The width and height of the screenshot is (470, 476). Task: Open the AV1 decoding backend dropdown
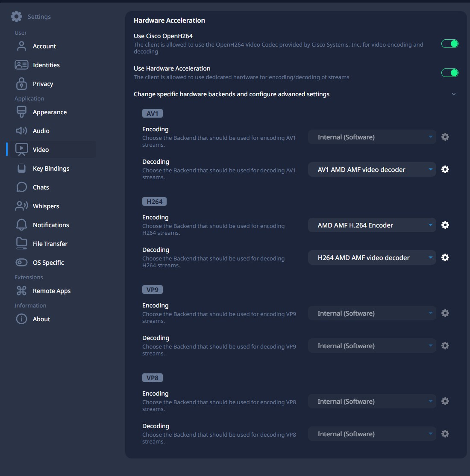[372, 170]
